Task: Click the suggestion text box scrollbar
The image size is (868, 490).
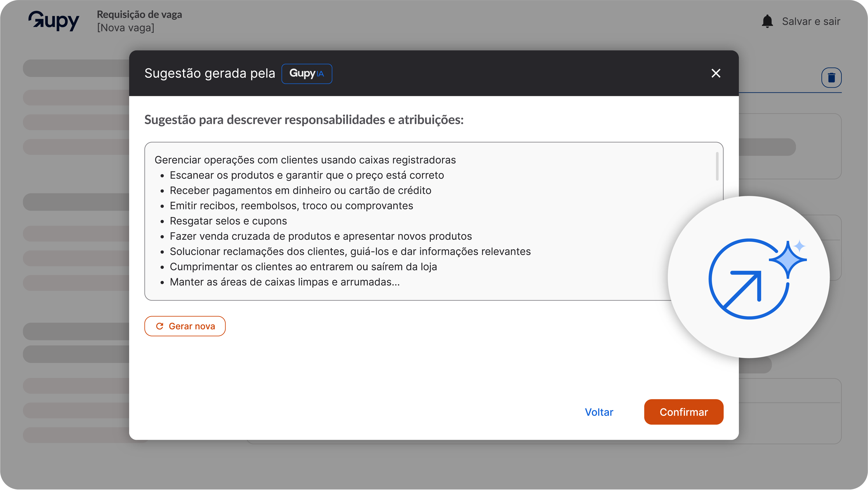Action: [x=717, y=166]
